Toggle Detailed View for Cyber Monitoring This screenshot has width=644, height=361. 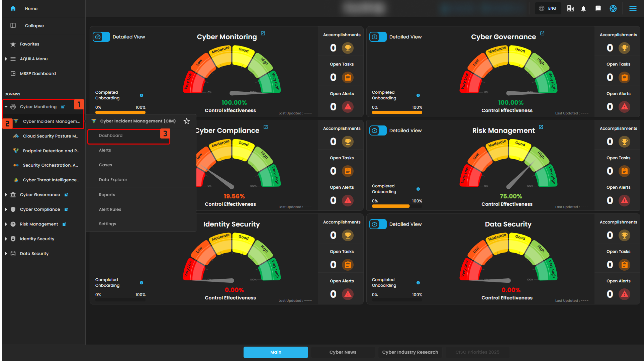(x=101, y=37)
